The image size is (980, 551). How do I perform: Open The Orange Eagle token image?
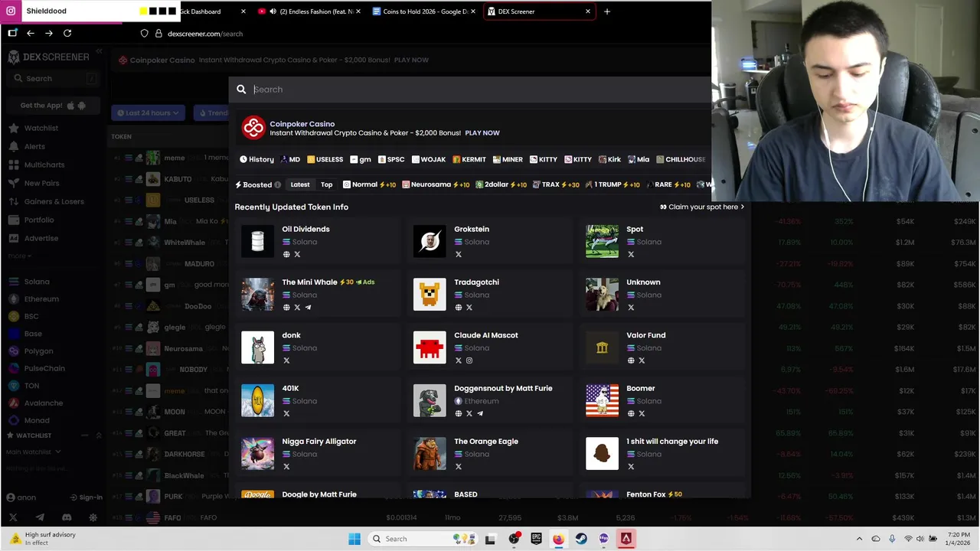430,454
